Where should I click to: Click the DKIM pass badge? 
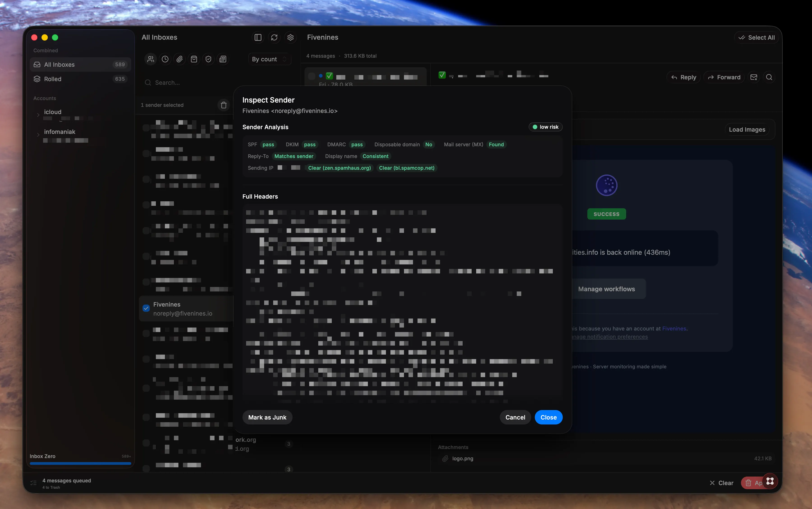pyautogui.click(x=309, y=144)
